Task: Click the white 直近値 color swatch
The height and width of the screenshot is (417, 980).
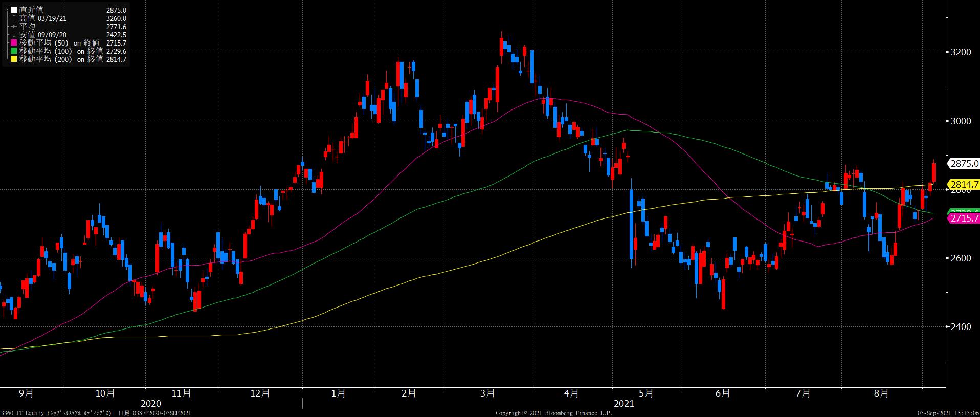Action: (x=14, y=10)
